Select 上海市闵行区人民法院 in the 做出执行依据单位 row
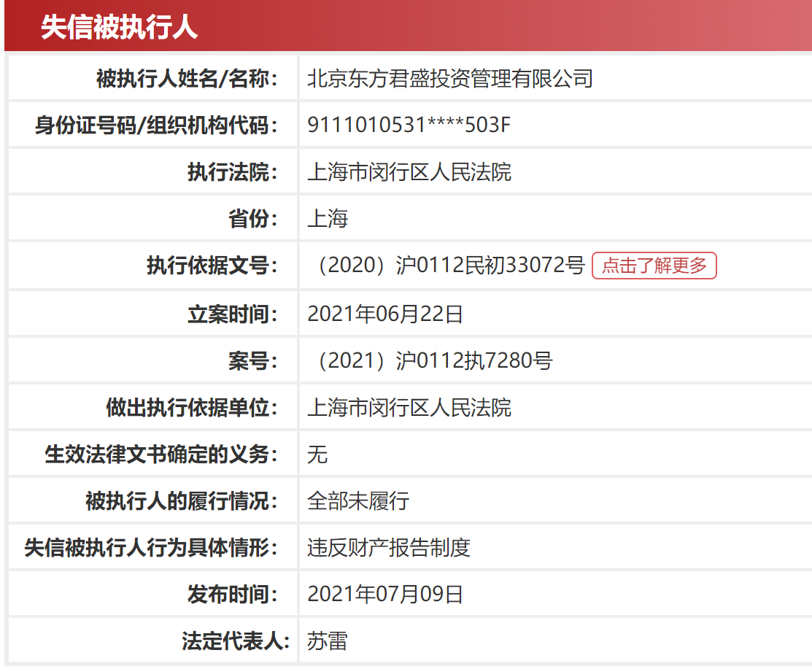Screen dimensions: 812x669 409,408
